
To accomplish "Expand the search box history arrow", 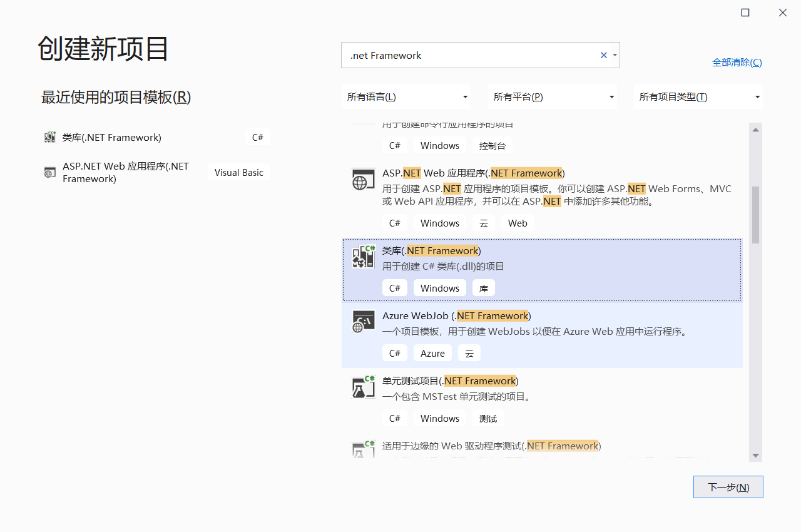I will (614, 55).
